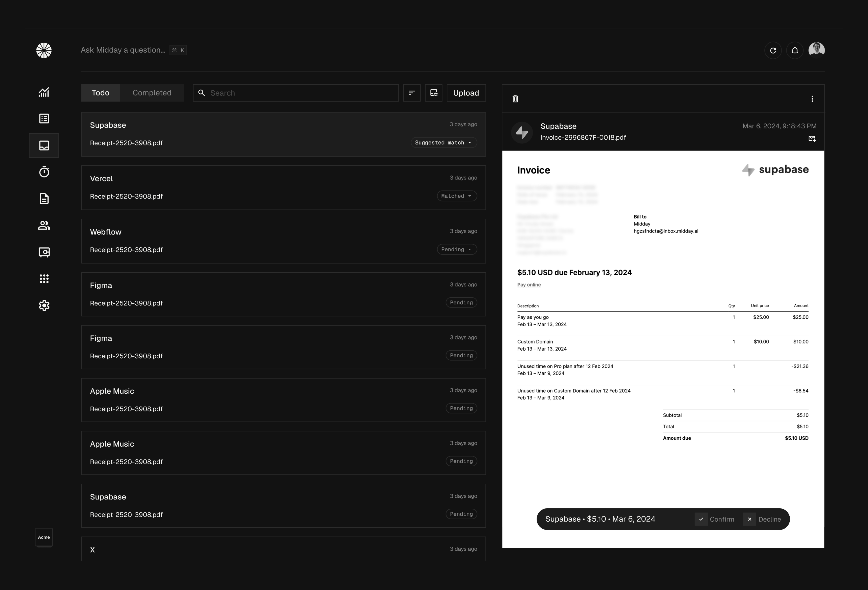Open the invoices document icon in sidebar
The image size is (868, 590).
(x=44, y=198)
